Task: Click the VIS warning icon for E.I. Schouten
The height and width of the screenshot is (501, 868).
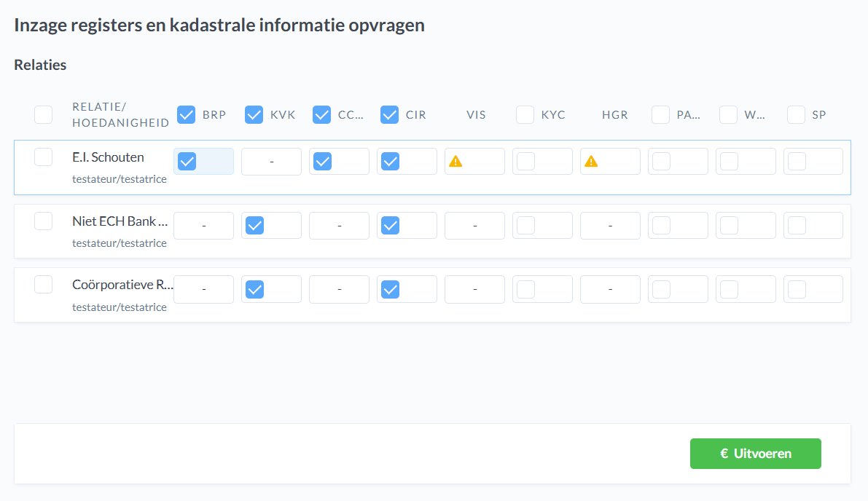Action: coord(455,162)
